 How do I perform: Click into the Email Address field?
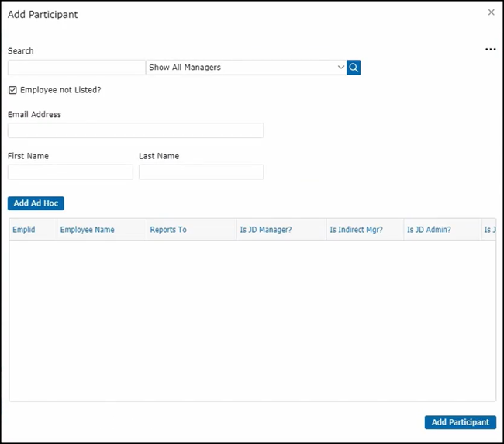(x=136, y=130)
